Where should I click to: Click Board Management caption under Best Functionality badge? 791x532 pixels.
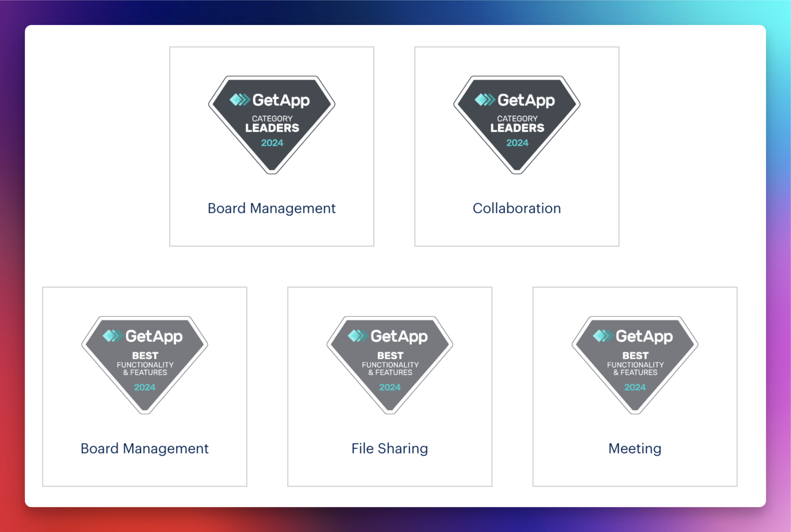click(145, 448)
